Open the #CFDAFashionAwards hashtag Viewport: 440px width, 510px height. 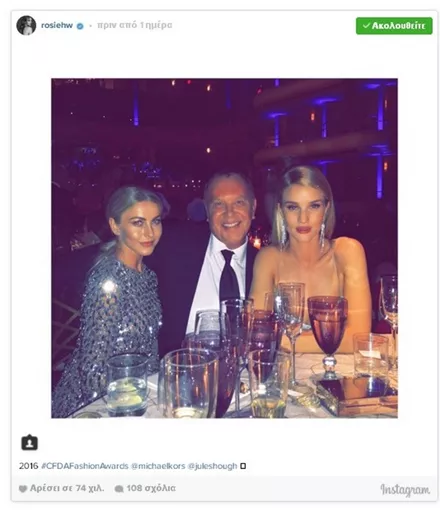click(85, 466)
